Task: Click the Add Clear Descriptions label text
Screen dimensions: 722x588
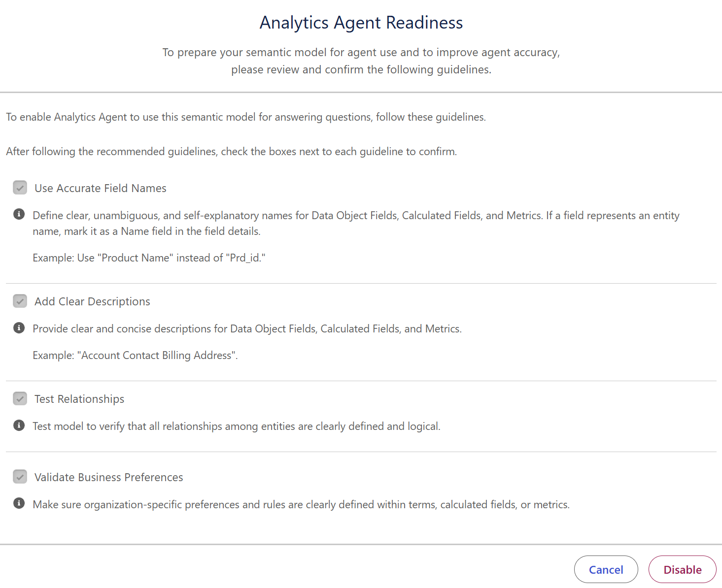Action: point(92,301)
